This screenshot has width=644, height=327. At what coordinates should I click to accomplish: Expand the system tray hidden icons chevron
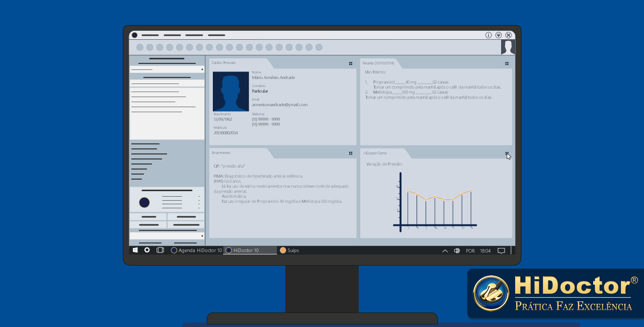click(x=445, y=251)
